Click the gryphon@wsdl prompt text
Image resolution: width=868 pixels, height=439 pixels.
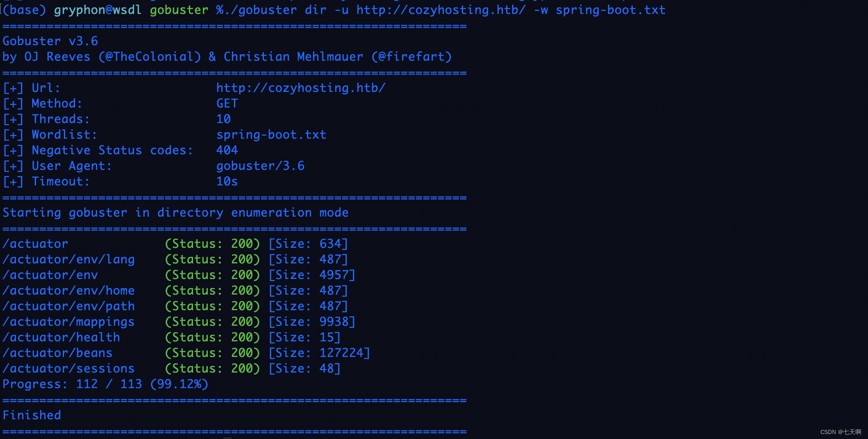(x=98, y=10)
